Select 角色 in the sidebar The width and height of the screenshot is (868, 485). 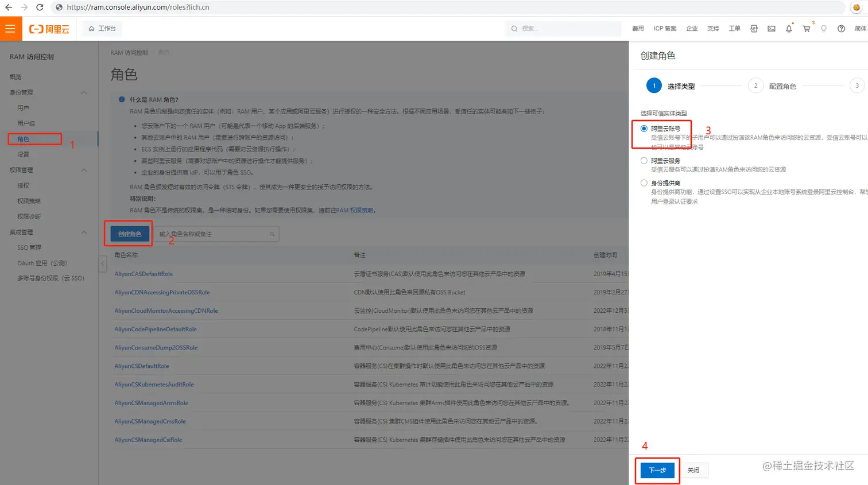pyautogui.click(x=23, y=139)
